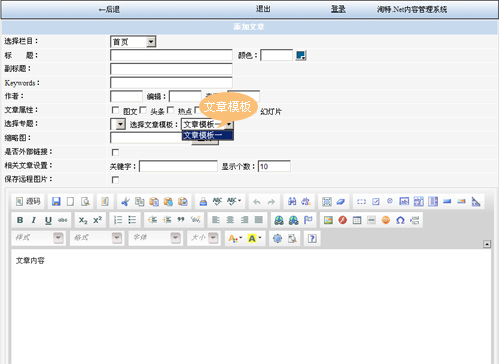Click the Maximize editor icon
Viewport: 500px width, 364px height.
click(277, 238)
